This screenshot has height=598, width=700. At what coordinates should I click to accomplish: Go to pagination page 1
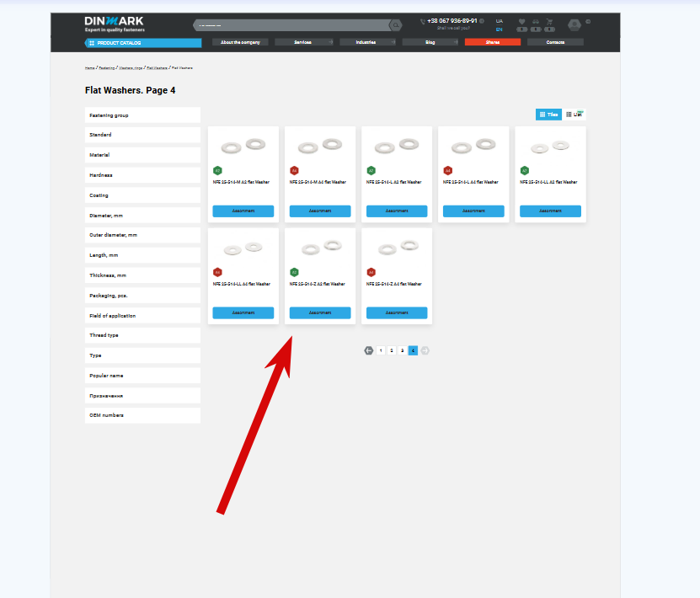click(x=381, y=350)
